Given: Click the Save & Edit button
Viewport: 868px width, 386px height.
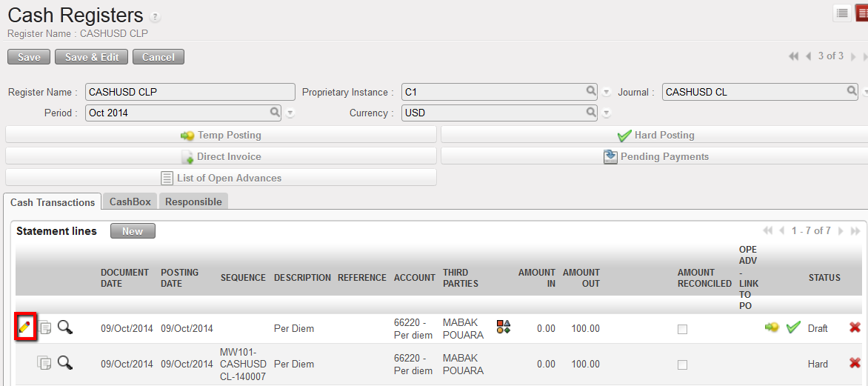Looking at the screenshot, I should point(91,57).
